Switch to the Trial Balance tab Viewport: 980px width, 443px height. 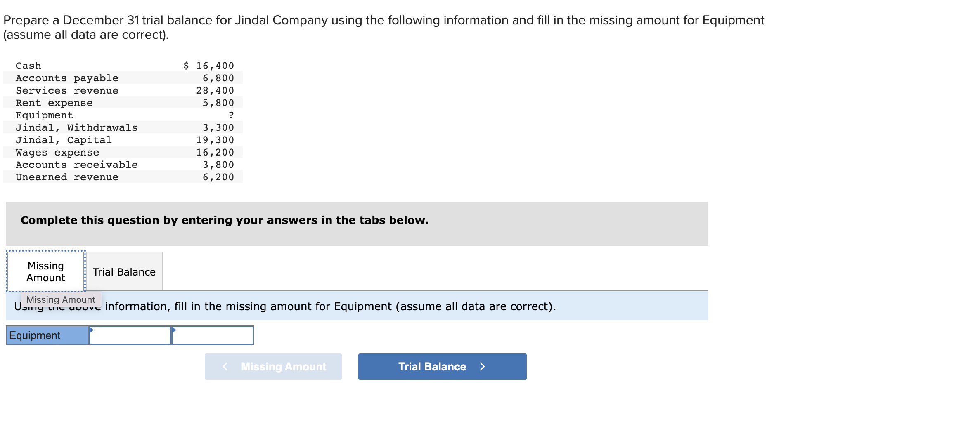coord(124,271)
